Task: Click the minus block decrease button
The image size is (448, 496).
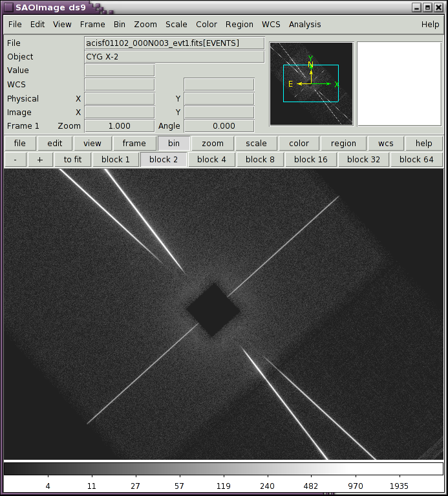Action: coord(15,160)
